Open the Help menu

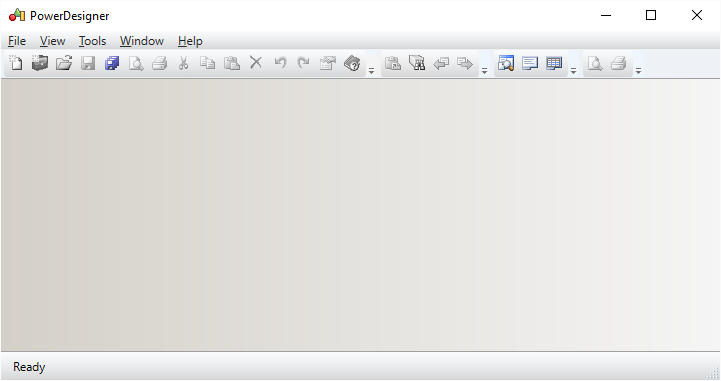tap(190, 41)
